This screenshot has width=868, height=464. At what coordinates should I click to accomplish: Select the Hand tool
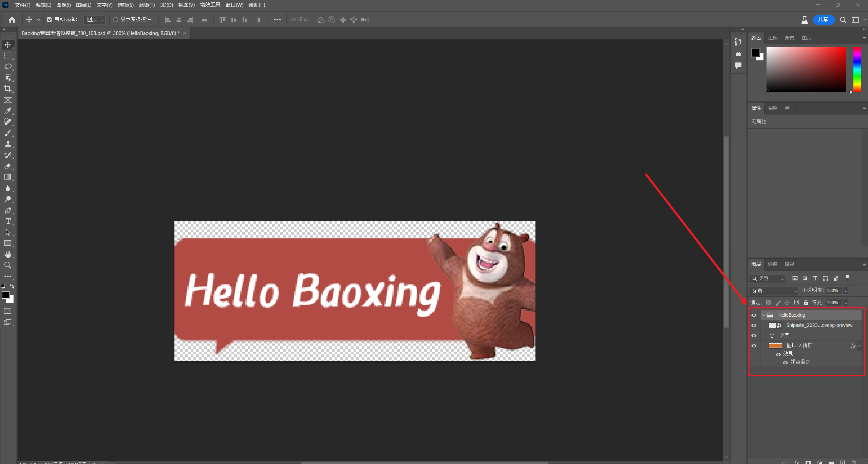(8, 254)
